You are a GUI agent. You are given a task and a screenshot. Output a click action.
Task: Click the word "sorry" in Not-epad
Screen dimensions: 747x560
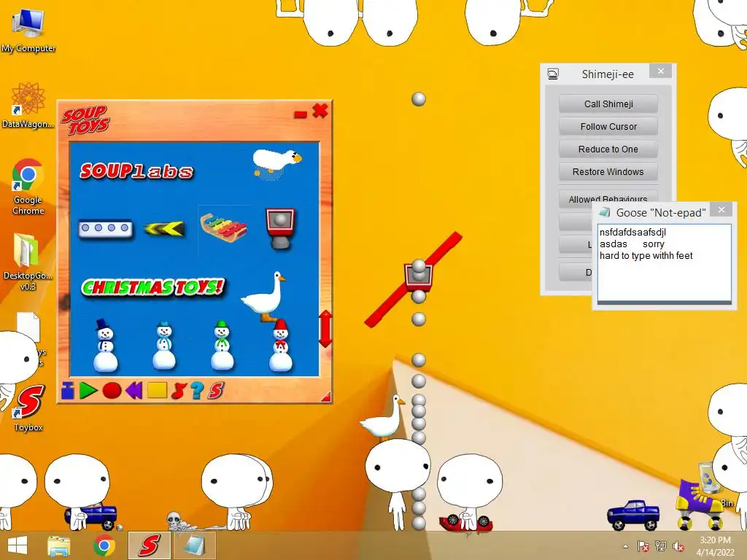click(x=653, y=244)
